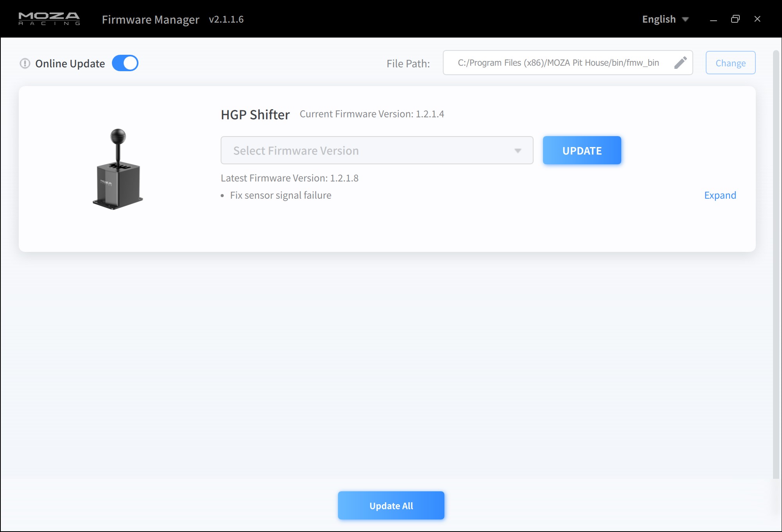Click the MOZA Racing logo

pos(49,19)
